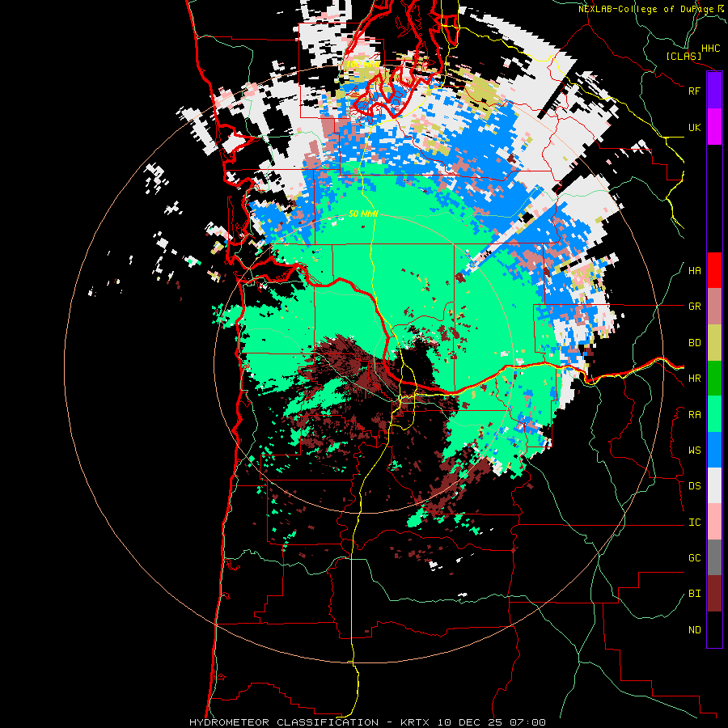Click the 'ND' legend label
This screenshot has width=728, height=728.
coord(694,630)
